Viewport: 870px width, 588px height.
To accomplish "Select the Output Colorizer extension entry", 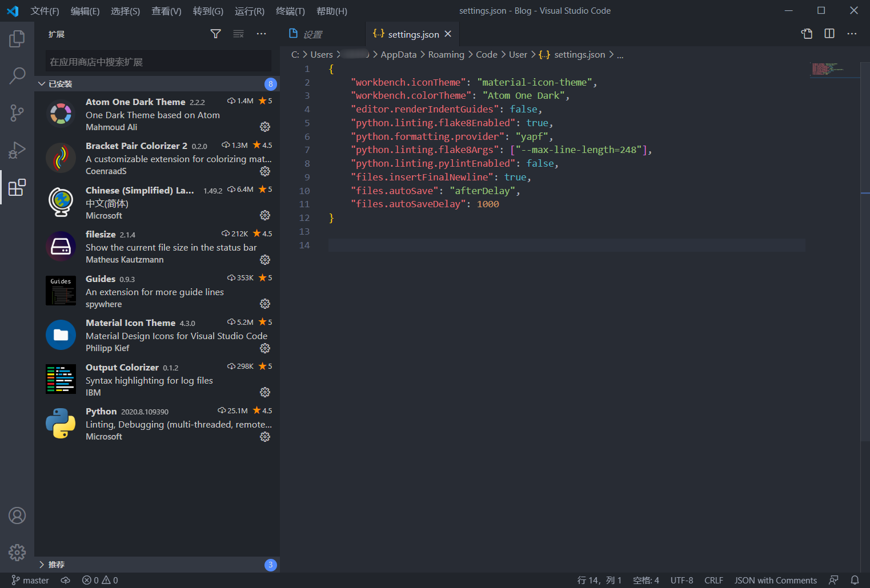I will click(157, 380).
